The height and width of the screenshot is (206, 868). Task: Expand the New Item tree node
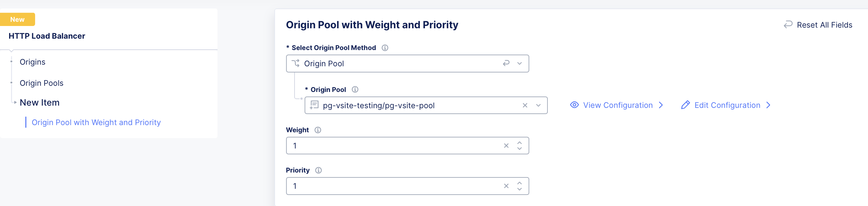point(15,102)
